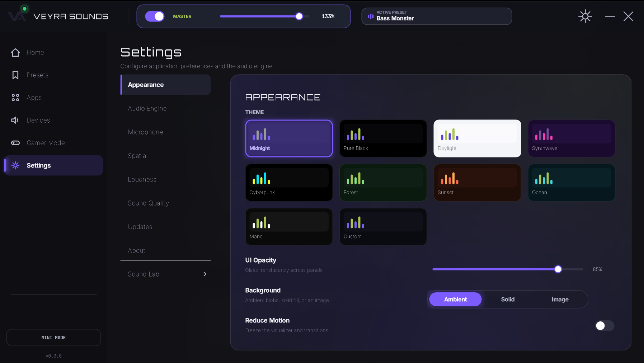Select the Custom theme card
The width and height of the screenshot is (644, 363).
(383, 227)
